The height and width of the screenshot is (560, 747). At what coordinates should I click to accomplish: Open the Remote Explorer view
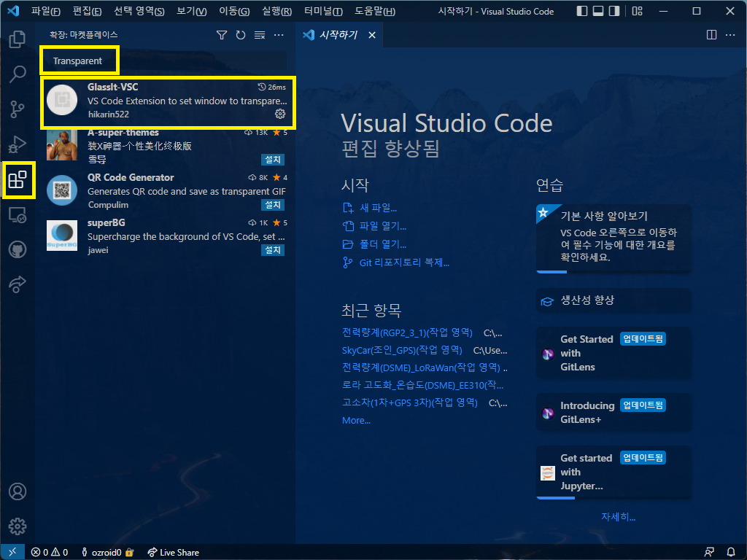[x=18, y=215]
